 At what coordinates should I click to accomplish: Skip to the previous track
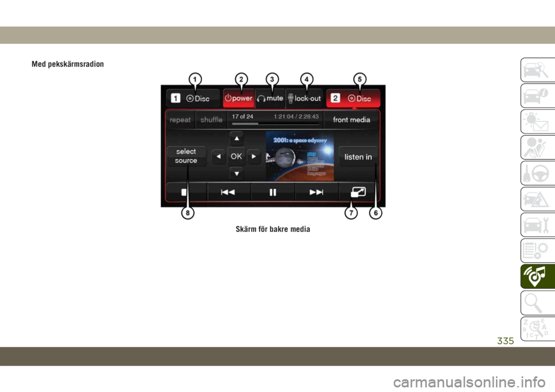pos(228,192)
